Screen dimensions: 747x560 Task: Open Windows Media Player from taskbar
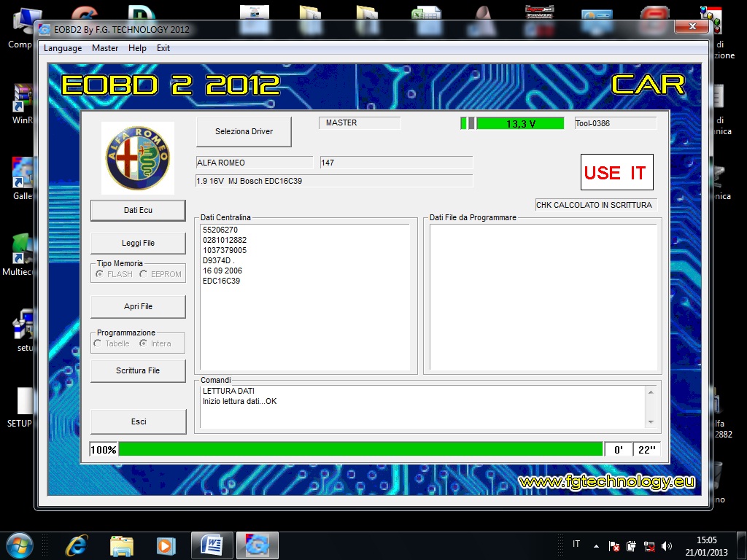[x=166, y=545]
